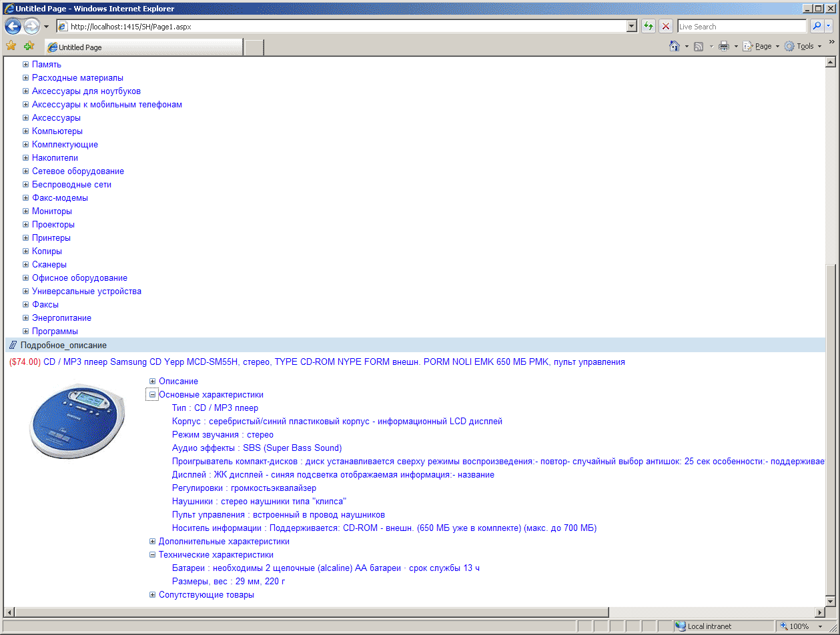Open Сетевое оборудование category

coord(78,171)
